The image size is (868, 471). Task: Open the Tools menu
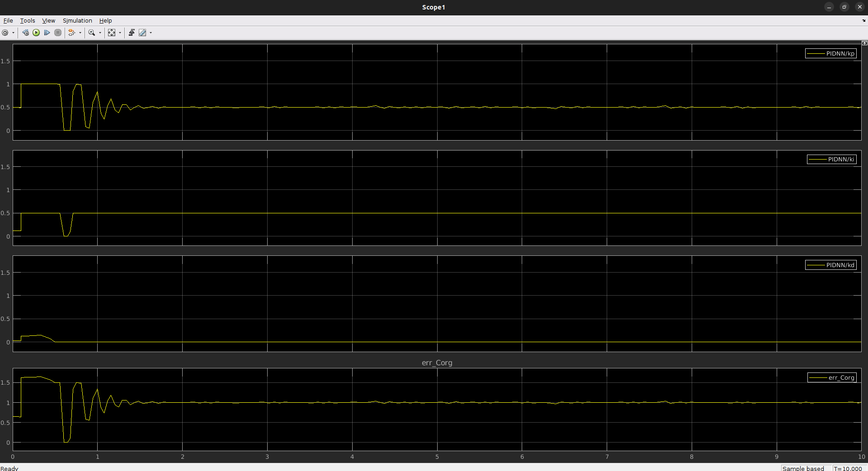coord(28,21)
